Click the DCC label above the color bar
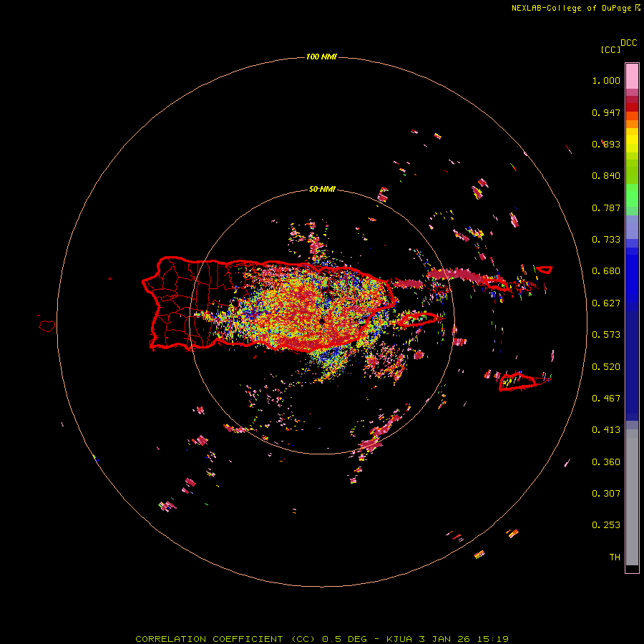This screenshot has height=644, width=644. pos(629,43)
